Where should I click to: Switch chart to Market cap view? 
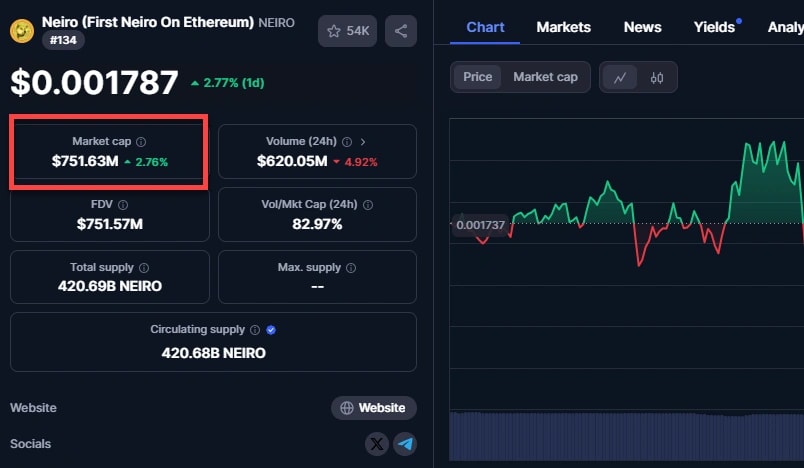(x=545, y=77)
